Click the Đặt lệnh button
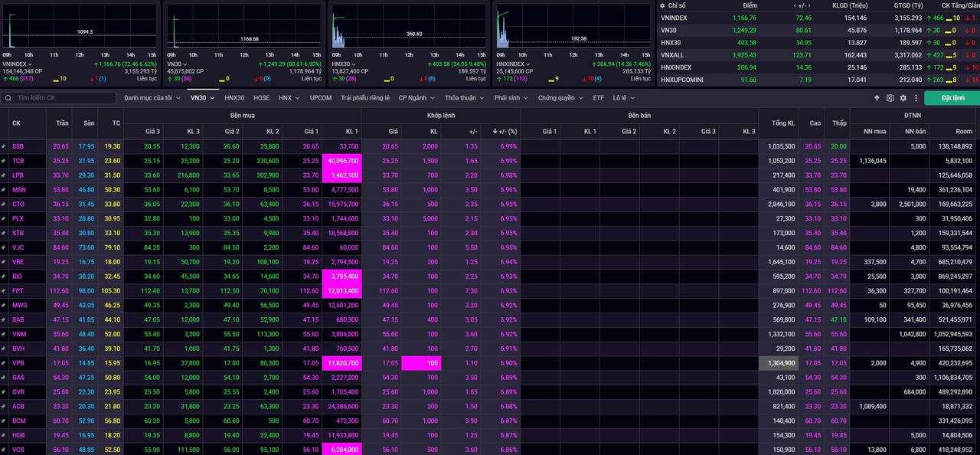The image size is (980, 455). [x=952, y=98]
